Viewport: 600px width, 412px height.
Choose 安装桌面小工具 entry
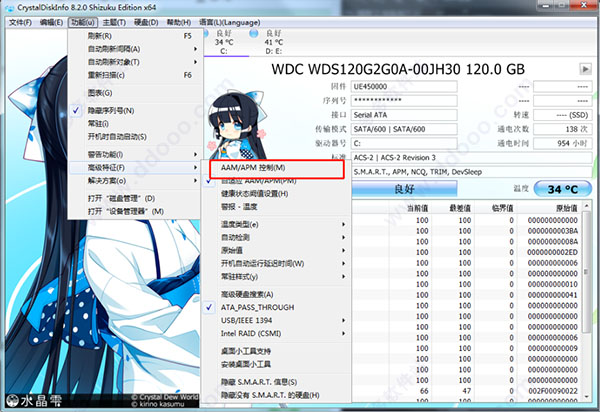click(276, 364)
